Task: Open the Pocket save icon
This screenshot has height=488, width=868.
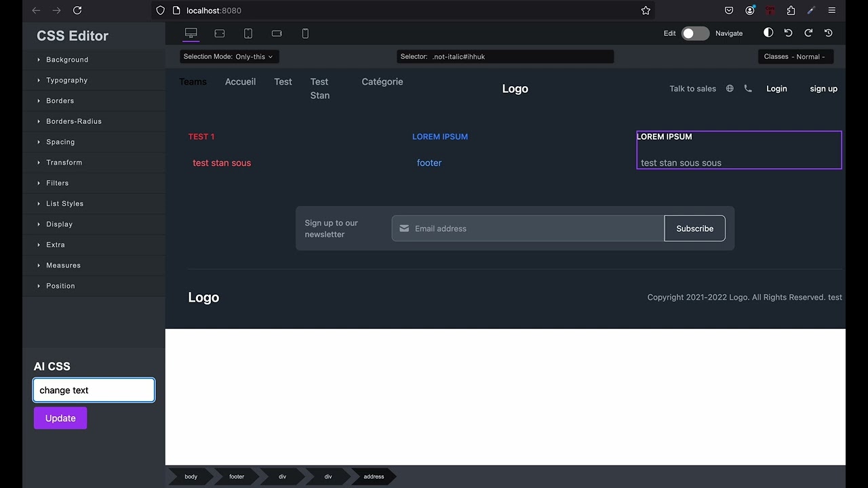Action: [x=729, y=10]
